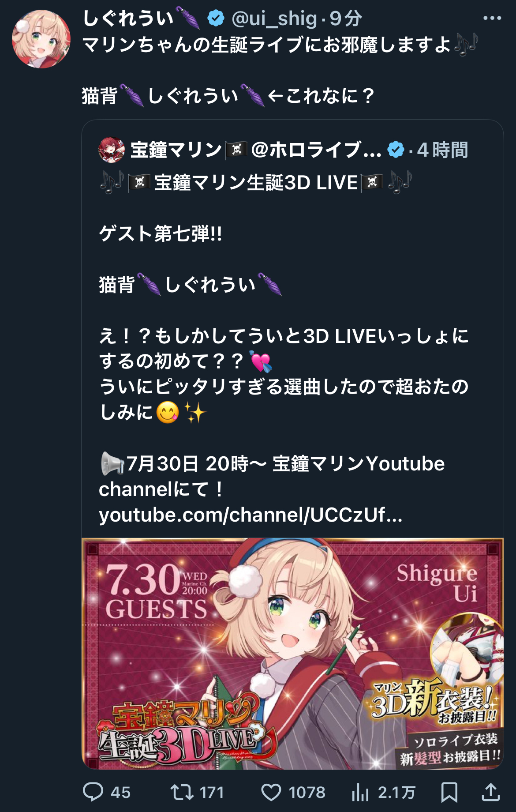The image size is (516, 812).
Task: Tap the repost arrows icon
Action: coord(182,792)
